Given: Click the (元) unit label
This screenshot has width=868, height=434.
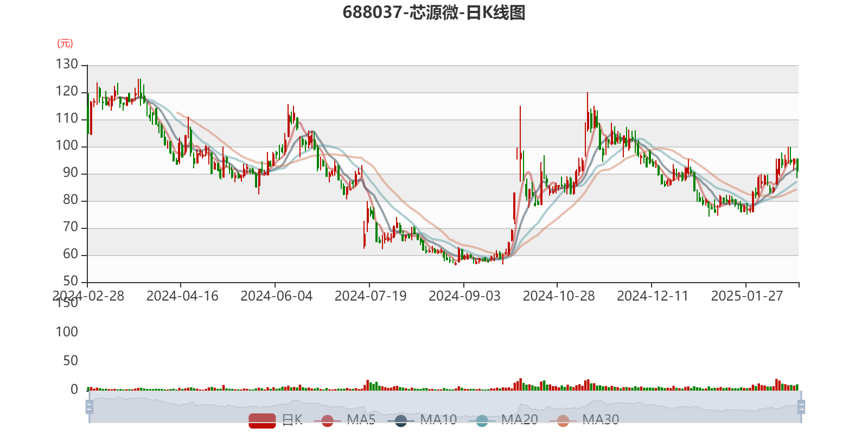Looking at the screenshot, I should (65, 43).
